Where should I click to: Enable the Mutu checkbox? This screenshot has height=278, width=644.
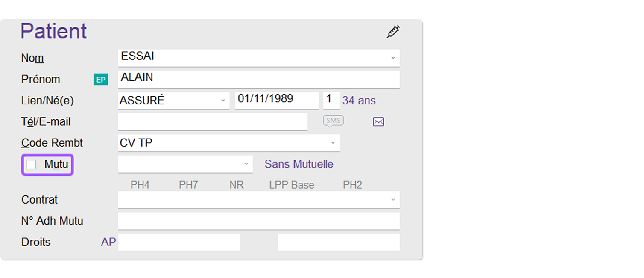[x=31, y=165]
